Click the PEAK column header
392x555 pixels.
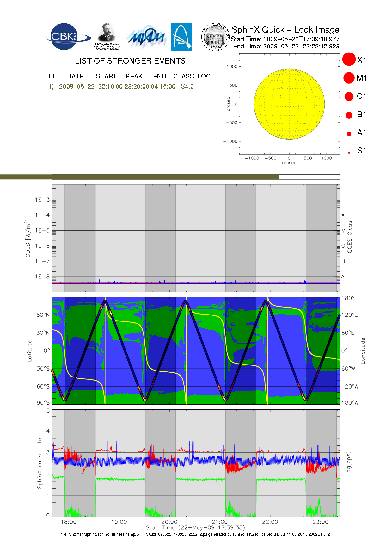tap(134, 76)
